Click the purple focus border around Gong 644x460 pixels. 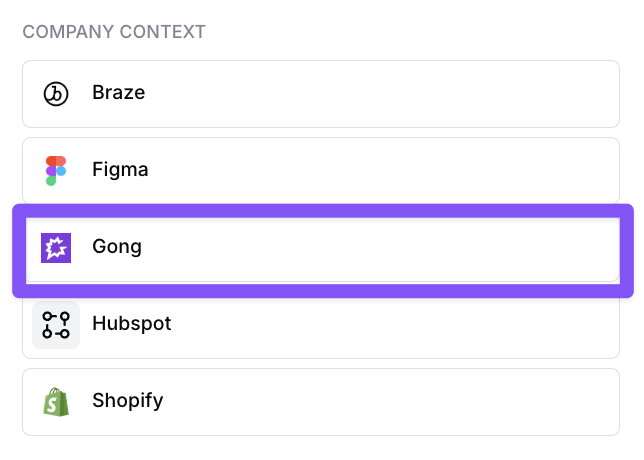(x=320, y=209)
